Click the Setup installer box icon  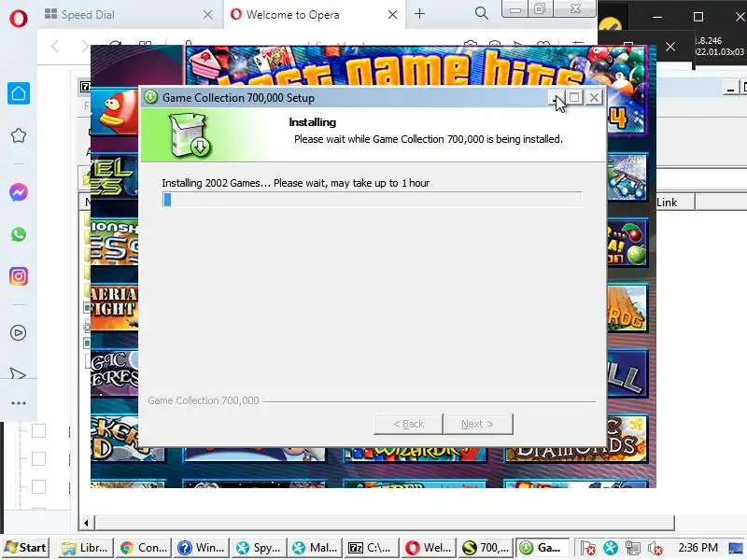pos(190,134)
